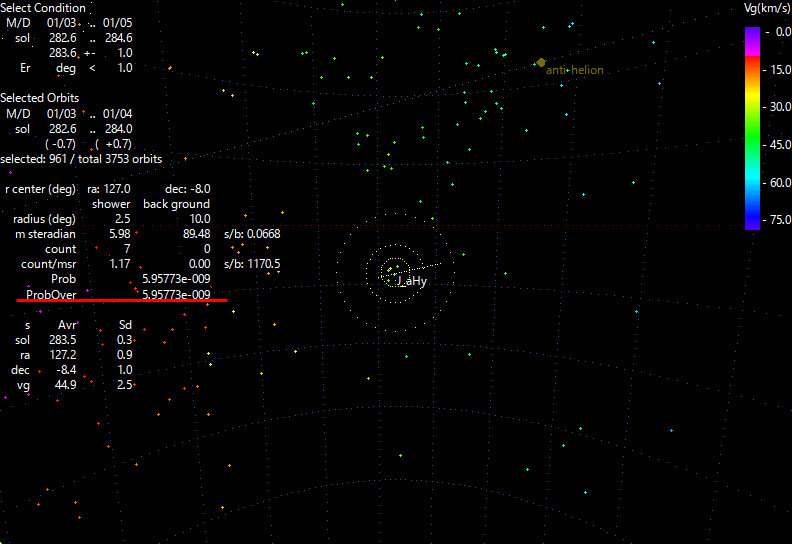Click the Vg(km/s) color scale title

click(x=760, y=9)
